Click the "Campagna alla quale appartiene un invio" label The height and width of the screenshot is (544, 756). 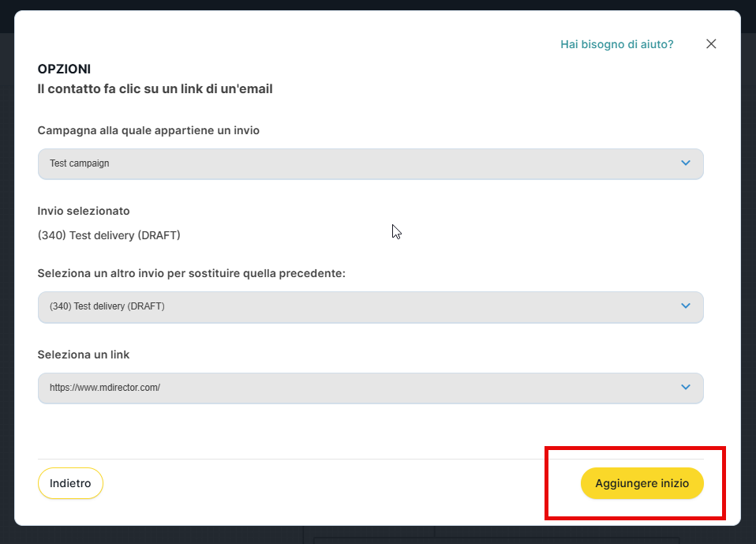pos(148,130)
